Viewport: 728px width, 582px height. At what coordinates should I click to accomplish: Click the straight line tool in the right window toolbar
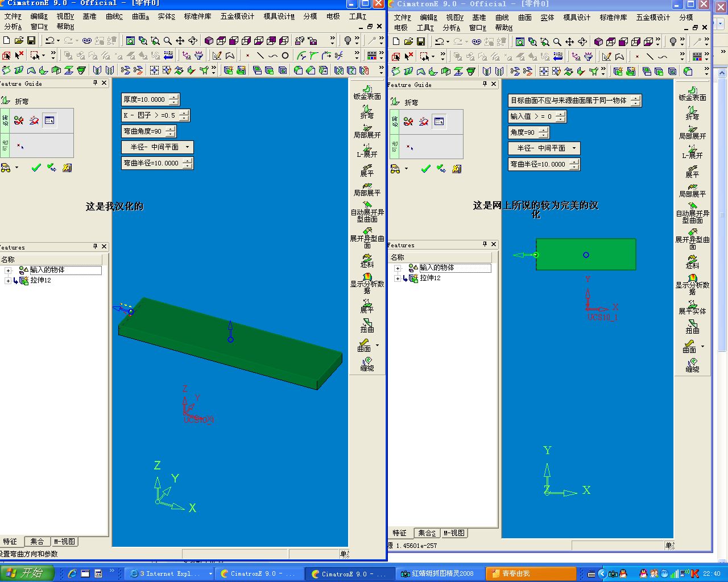click(650, 56)
